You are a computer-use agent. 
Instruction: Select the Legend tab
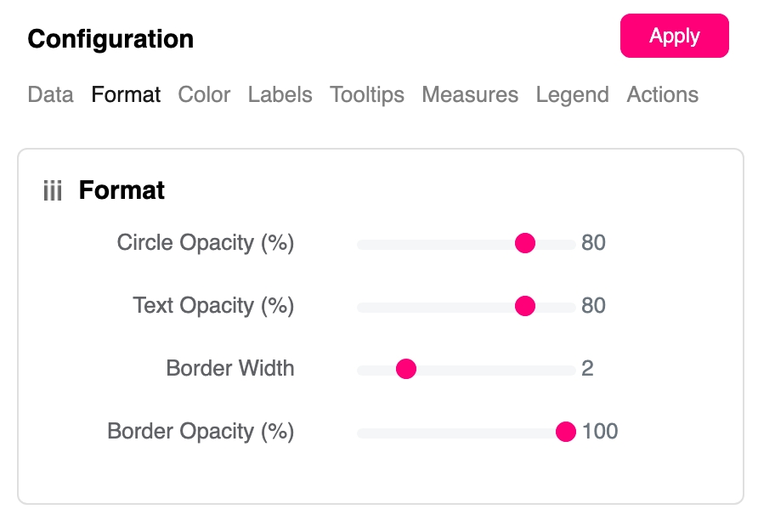coord(572,94)
